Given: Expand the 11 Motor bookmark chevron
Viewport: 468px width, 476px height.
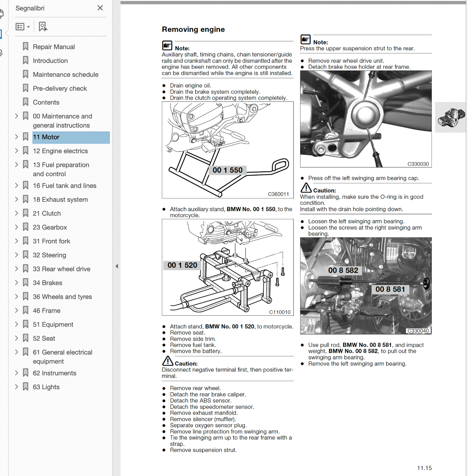Looking at the screenshot, I should point(17,137).
